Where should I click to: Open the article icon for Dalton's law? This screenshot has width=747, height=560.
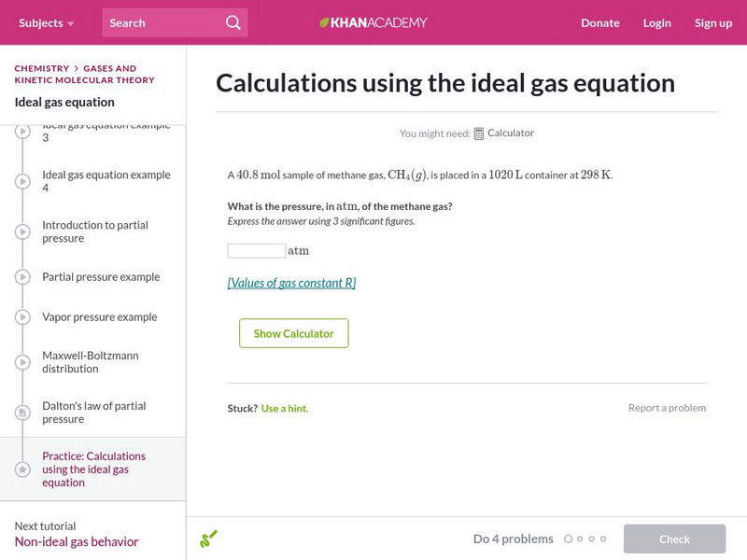click(x=21, y=412)
